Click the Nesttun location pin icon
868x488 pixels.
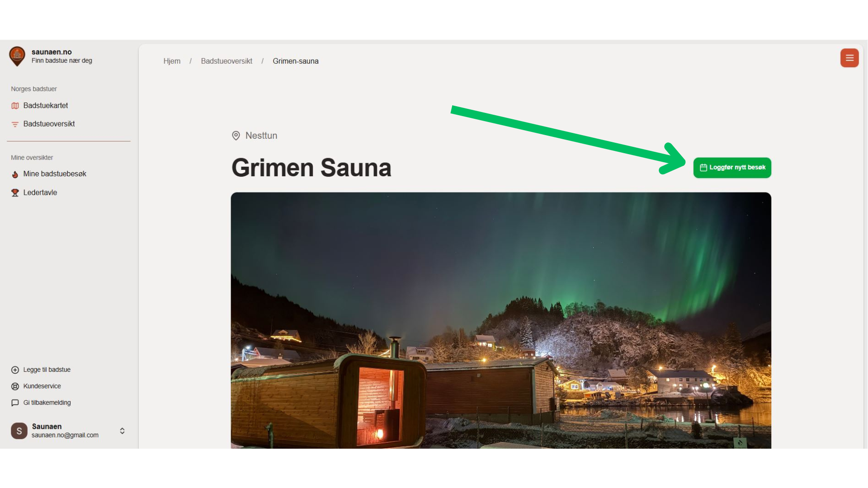click(236, 136)
